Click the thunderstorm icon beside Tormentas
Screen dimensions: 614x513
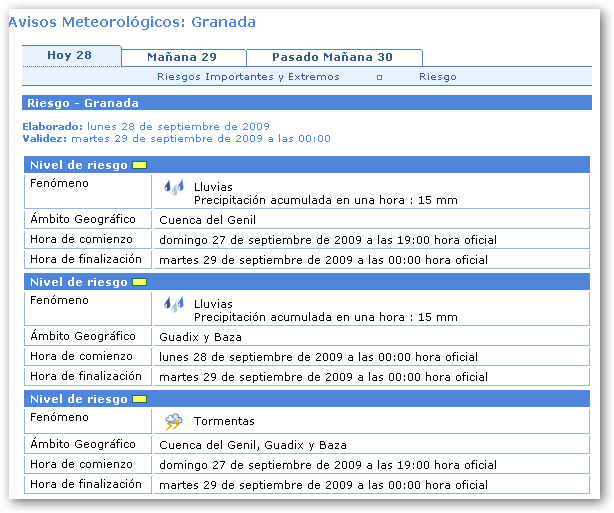pos(174,421)
